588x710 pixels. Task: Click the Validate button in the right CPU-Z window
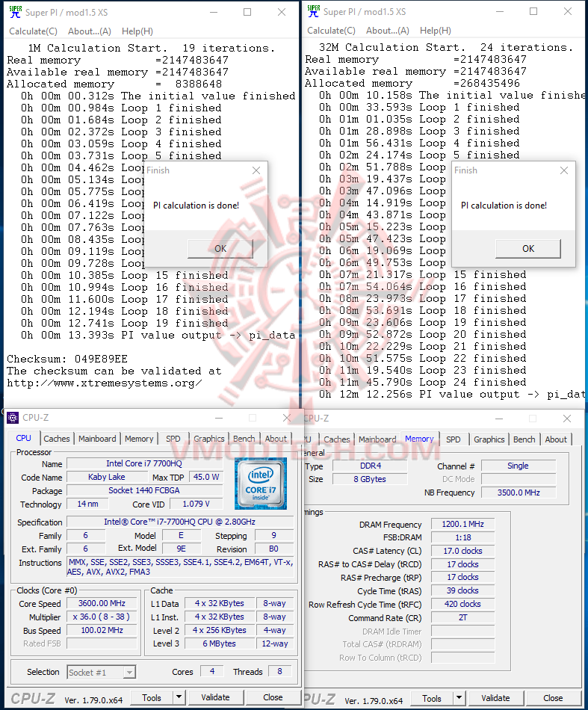click(495, 699)
